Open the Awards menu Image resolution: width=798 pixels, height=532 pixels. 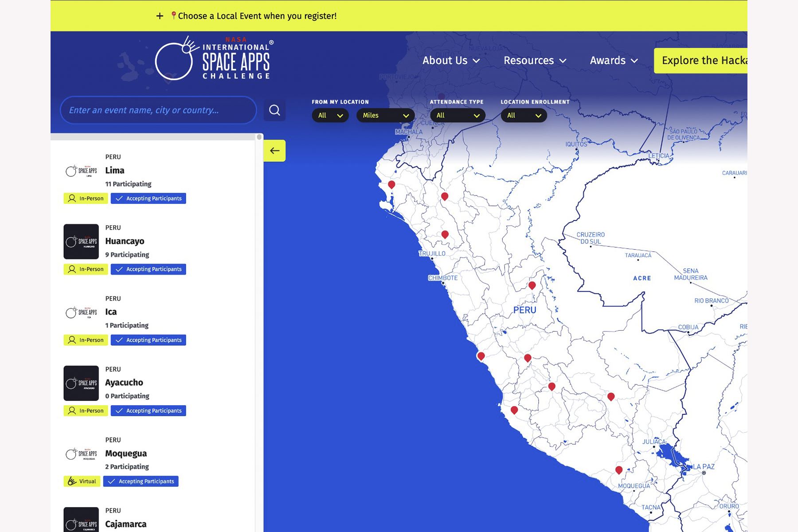pos(614,60)
